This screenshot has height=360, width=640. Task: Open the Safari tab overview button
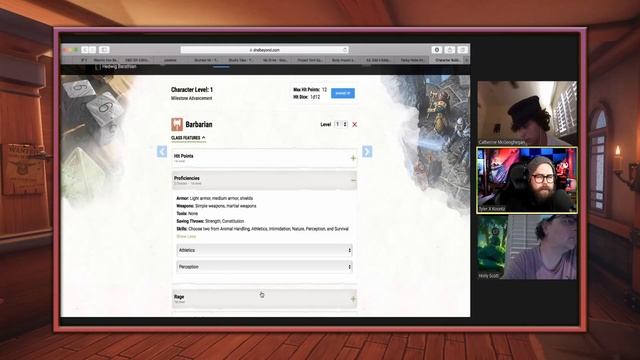[x=462, y=50]
